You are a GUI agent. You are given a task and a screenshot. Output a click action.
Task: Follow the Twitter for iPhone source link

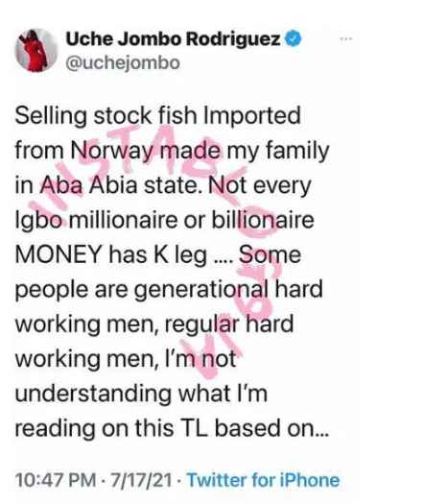pyautogui.click(x=263, y=480)
